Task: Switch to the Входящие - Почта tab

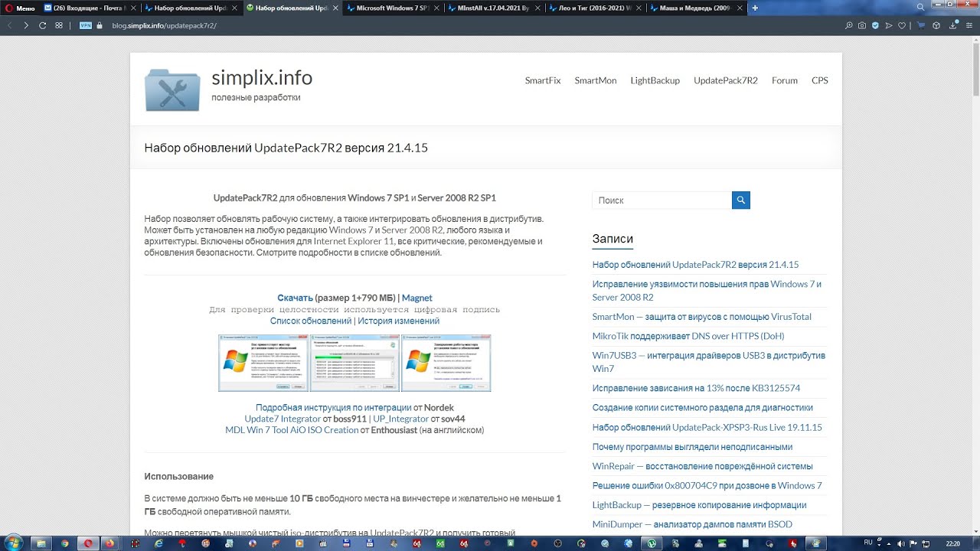Action: [91, 8]
